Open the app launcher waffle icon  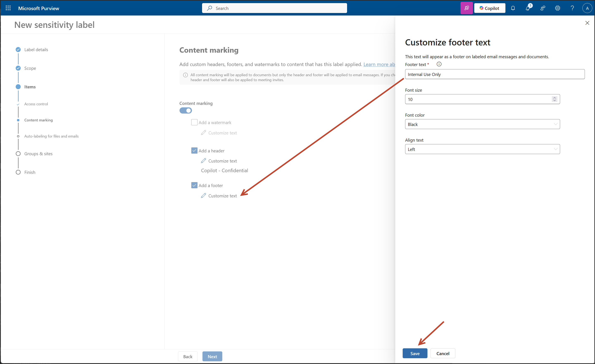(x=8, y=8)
